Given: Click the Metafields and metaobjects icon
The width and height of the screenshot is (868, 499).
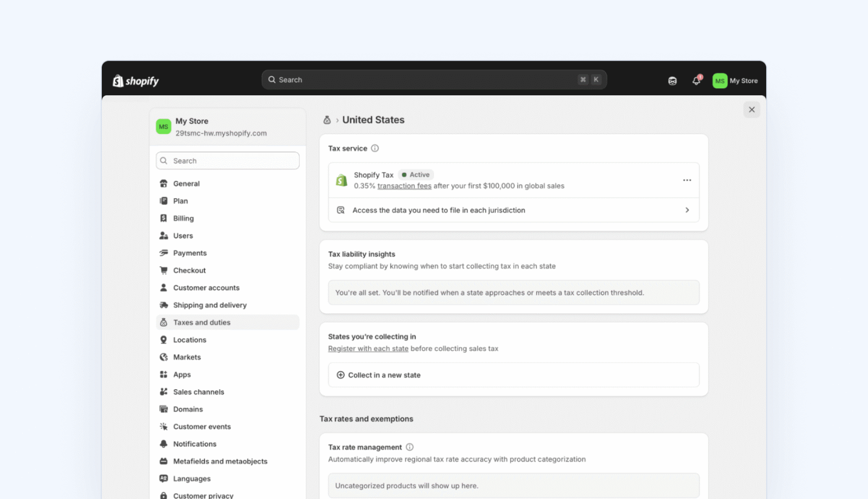Looking at the screenshot, I should [163, 461].
